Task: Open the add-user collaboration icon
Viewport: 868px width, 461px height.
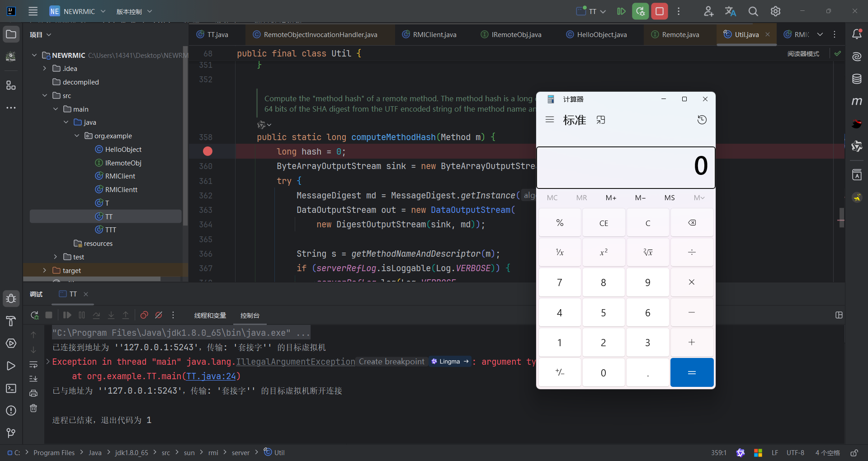Action: point(708,11)
